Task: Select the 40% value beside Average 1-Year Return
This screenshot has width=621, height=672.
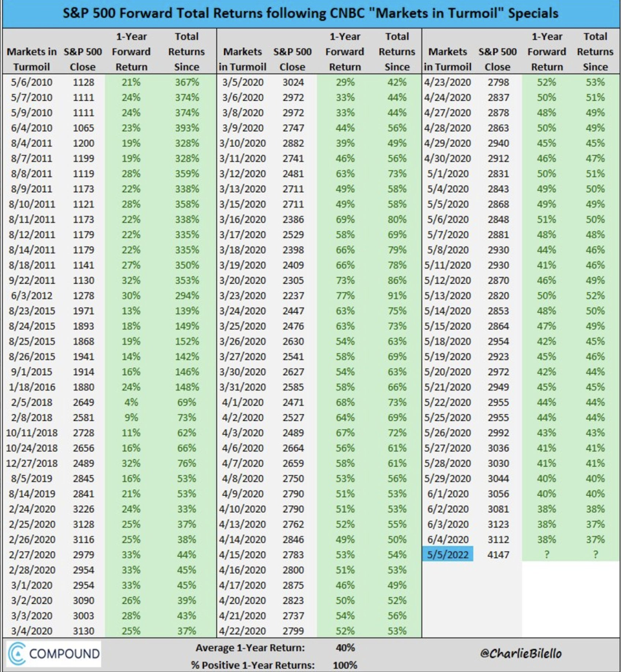Action: [x=345, y=647]
